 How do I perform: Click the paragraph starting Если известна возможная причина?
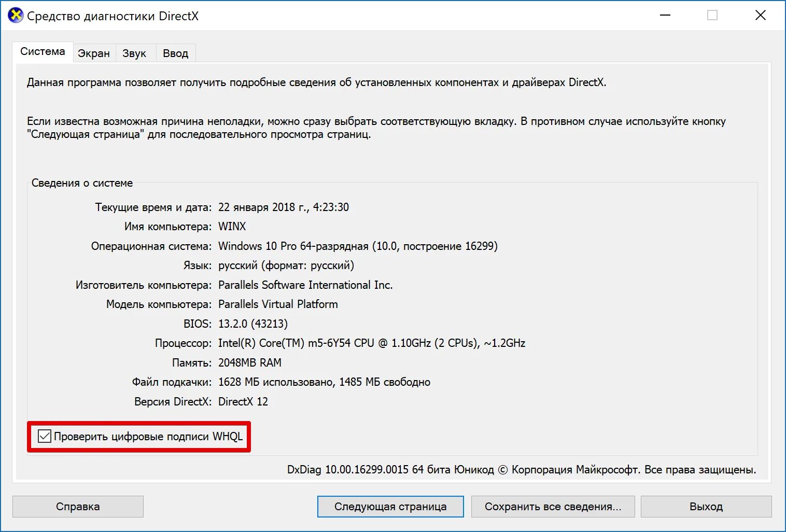point(376,128)
